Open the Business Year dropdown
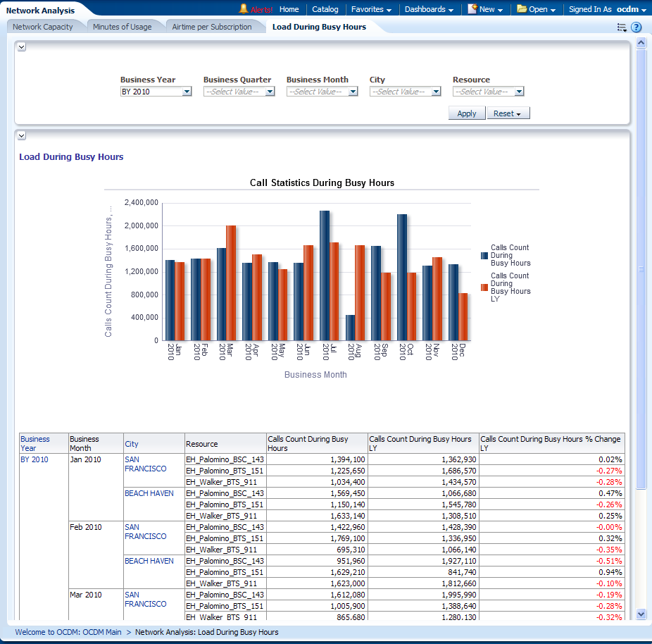652x644 pixels. tap(187, 92)
